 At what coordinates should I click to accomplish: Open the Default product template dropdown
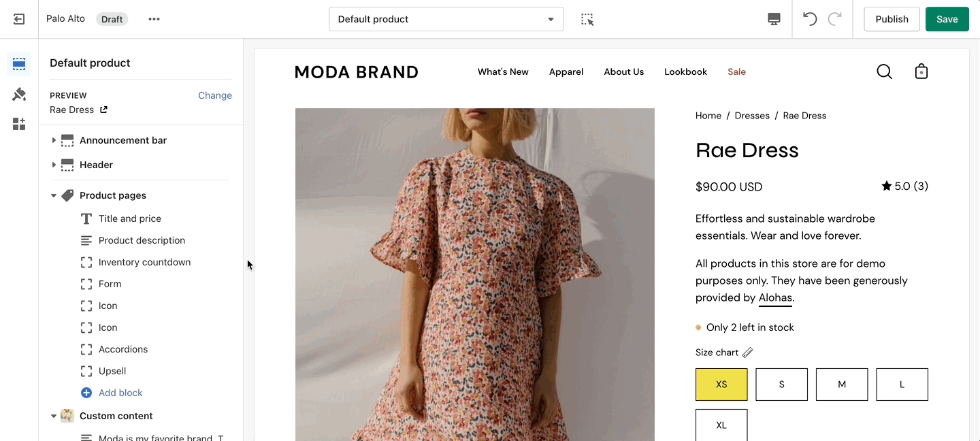(x=446, y=19)
